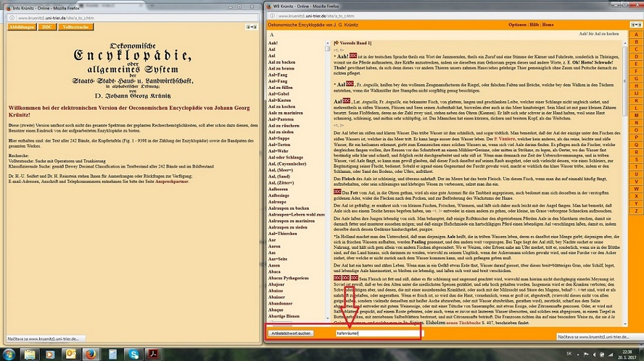The height and width of the screenshot is (361, 644).
Task: Open the DDC tab in Info Krünitz window
Action: 47,27
